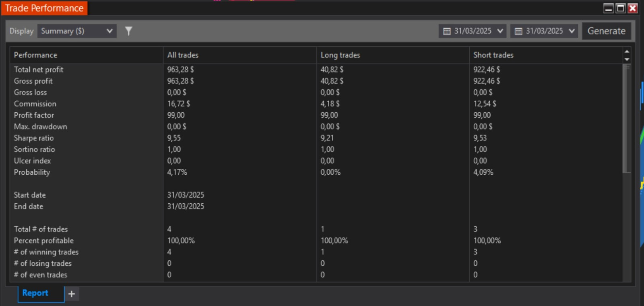Select the Commission row label
Screen dimensions: 644x306
click(35, 104)
